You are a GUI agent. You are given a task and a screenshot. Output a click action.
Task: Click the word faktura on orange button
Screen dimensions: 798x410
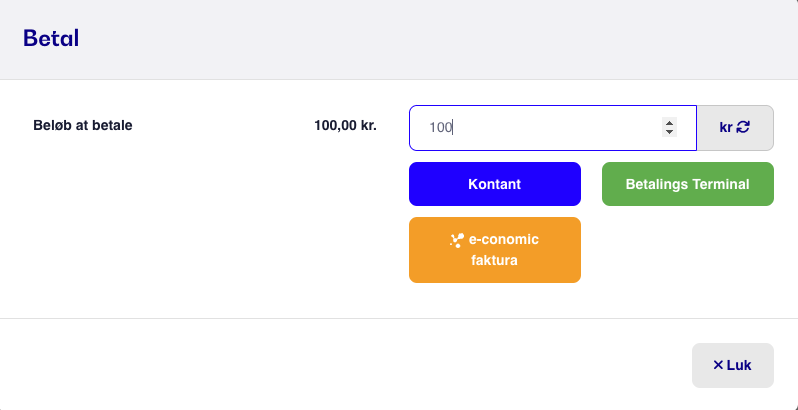tap(494, 260)
